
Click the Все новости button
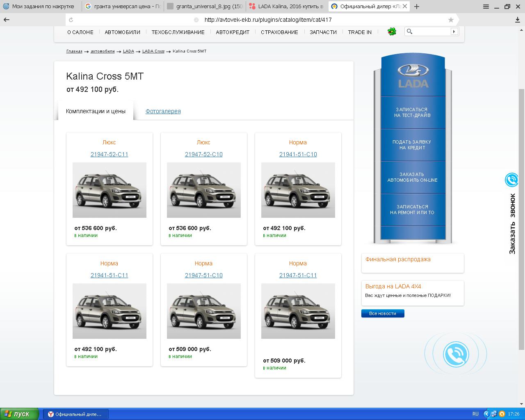pyautogui.click(x=382, y=313)
